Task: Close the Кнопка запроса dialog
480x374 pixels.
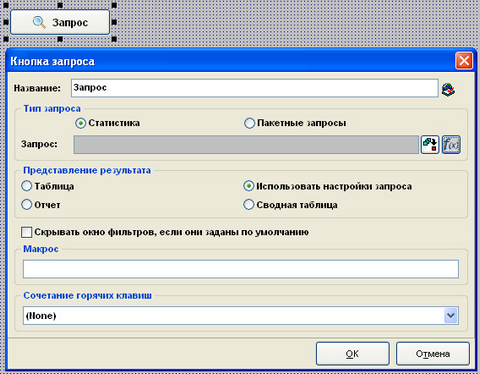Action: (464, 61)
